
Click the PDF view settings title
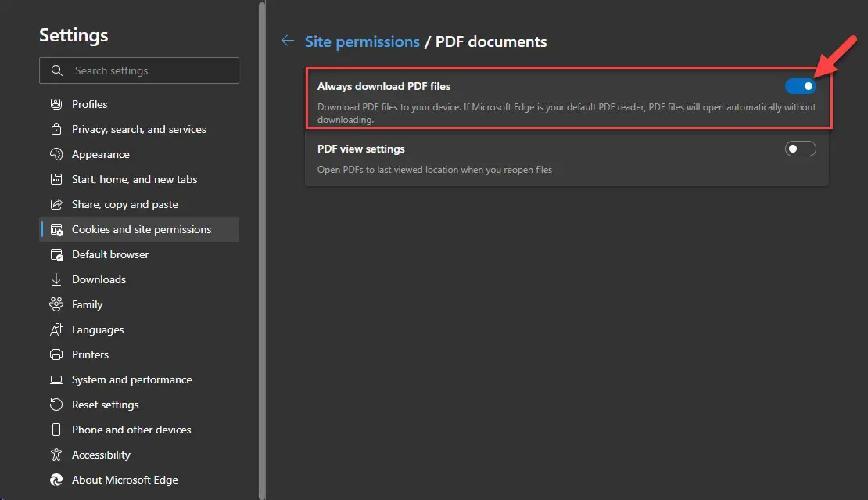coord(361,149)
